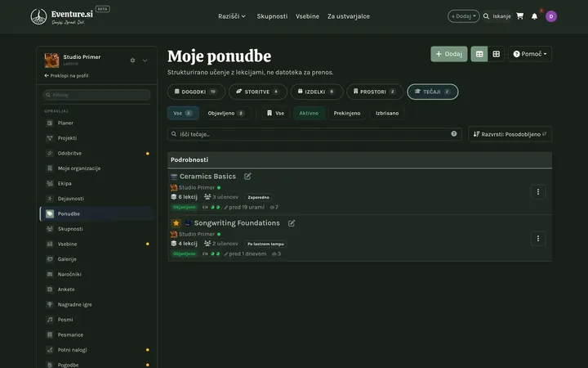Click the Naročniki sidebar icon
588x368 pixels.
point(50,274)
